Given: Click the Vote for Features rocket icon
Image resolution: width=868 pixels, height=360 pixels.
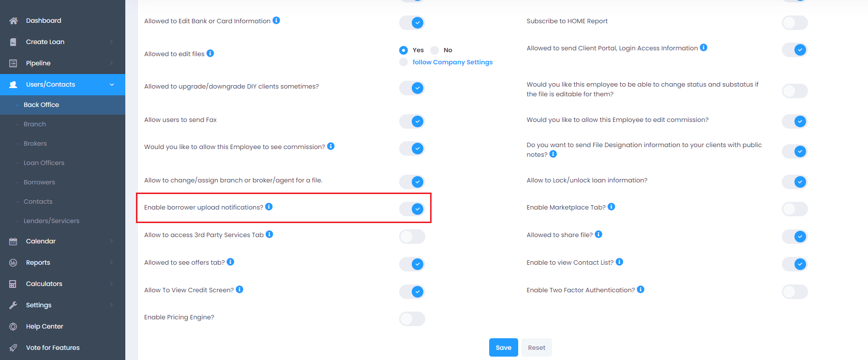Looking at the screenshot, I should (13, 348).
